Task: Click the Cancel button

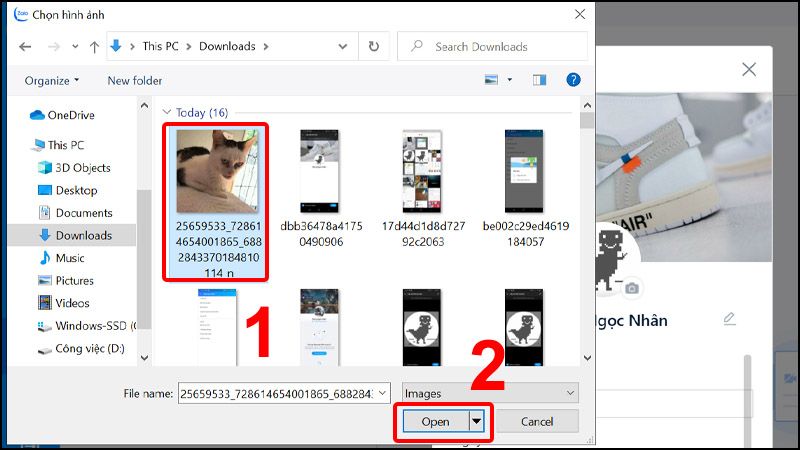Action: point(538,421)
